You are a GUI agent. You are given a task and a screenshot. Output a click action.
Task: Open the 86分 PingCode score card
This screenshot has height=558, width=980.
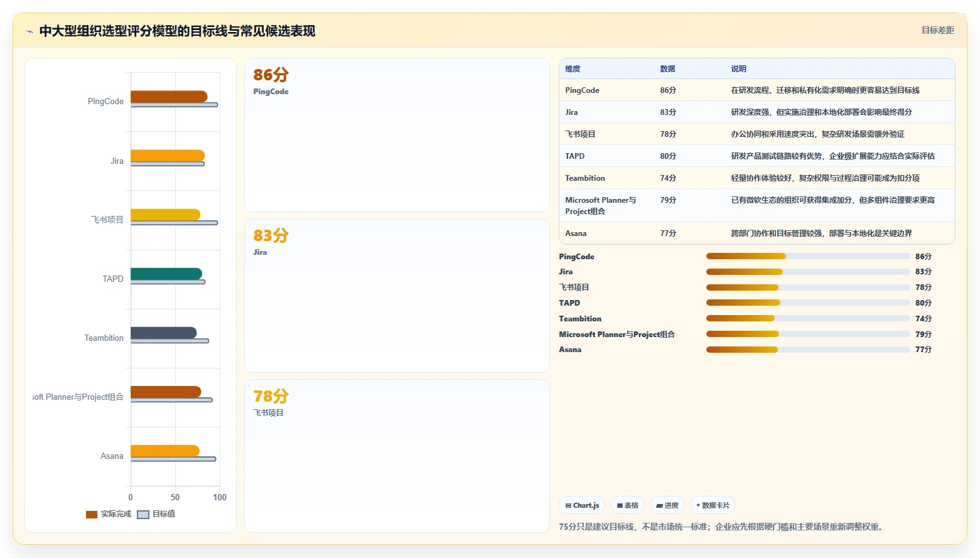[397, 135]
